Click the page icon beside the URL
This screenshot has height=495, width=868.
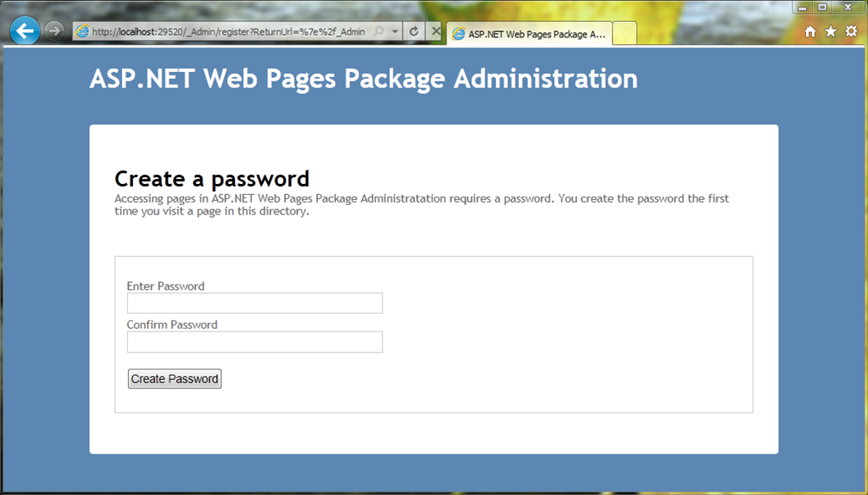pos(82,31)
